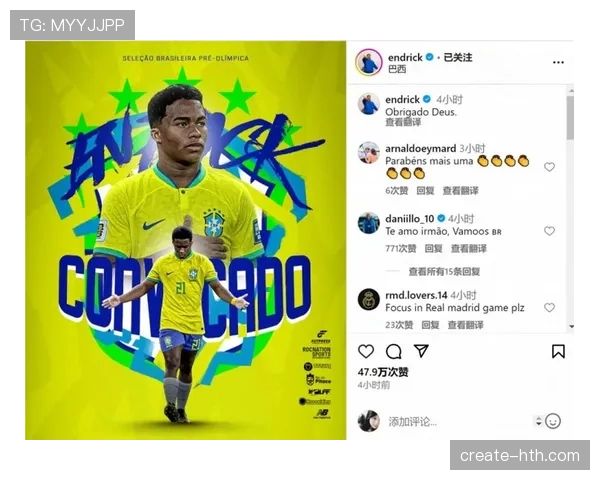The height and width of the screenshot is (480, 600).
Task: Click the comment box up-down stepper arrows
Action: (538, 421)
